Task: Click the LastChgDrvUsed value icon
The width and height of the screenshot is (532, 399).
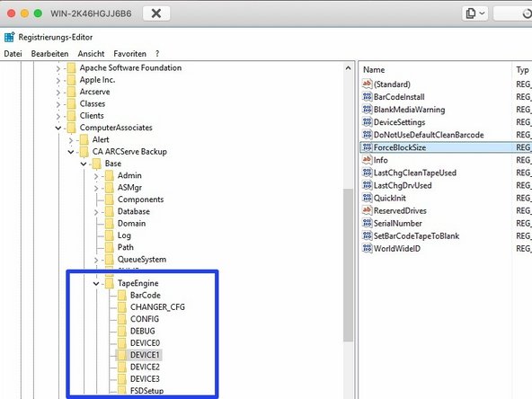Action: pyautogui.click(x=368, y=185)
